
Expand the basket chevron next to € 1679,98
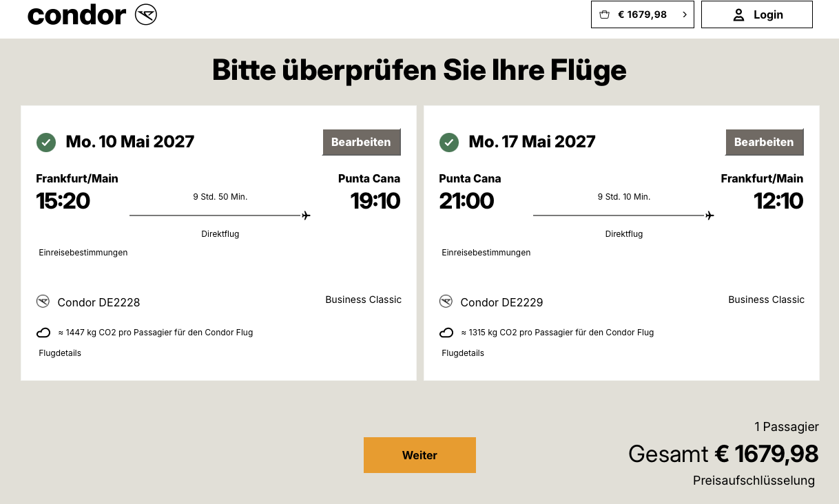[x=684, y=14]
